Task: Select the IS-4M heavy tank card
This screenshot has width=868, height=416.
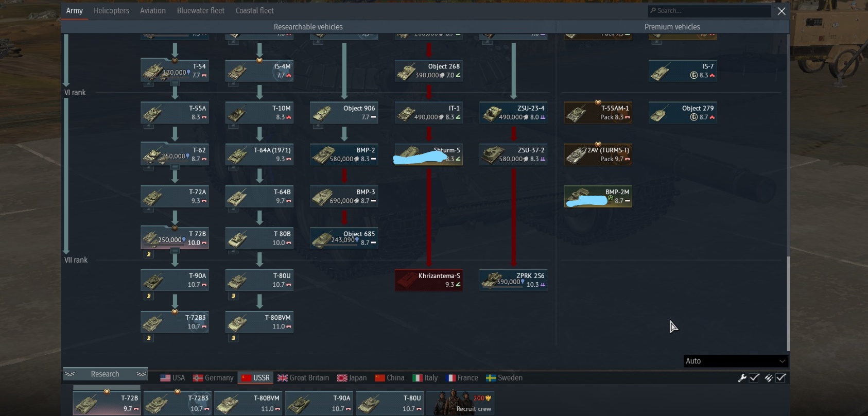Action: click(259, 71)
